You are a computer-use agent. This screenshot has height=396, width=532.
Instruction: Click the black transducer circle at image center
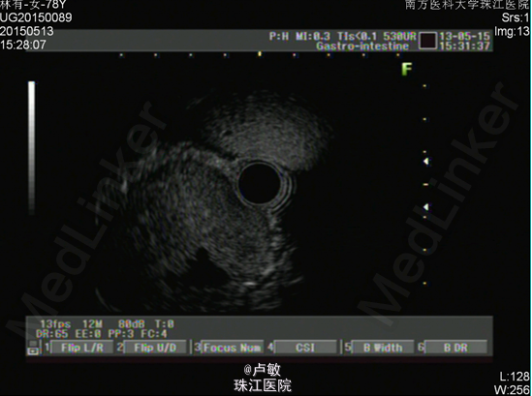point(260,183)
